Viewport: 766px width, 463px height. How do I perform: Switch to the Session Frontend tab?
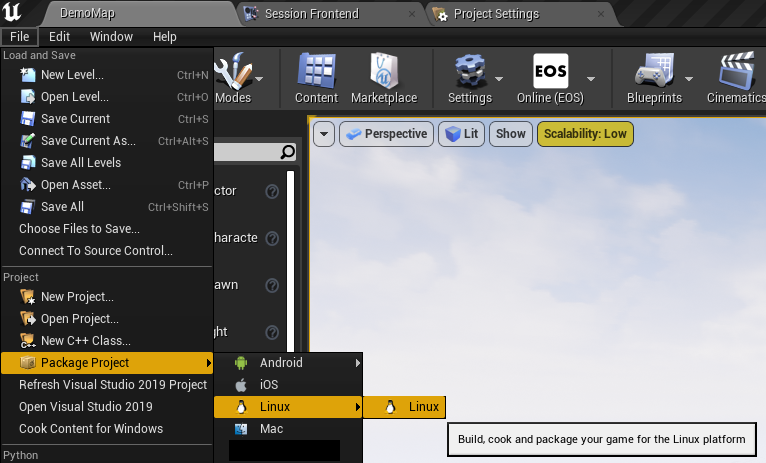[330, 14]
